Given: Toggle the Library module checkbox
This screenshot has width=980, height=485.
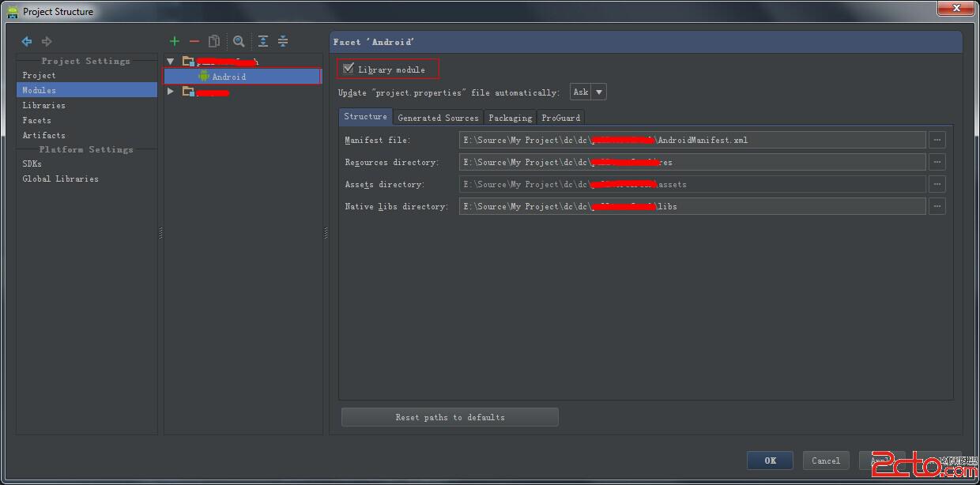Looking at the screenshot, I should pyautogui.click(x=349, y=69).
